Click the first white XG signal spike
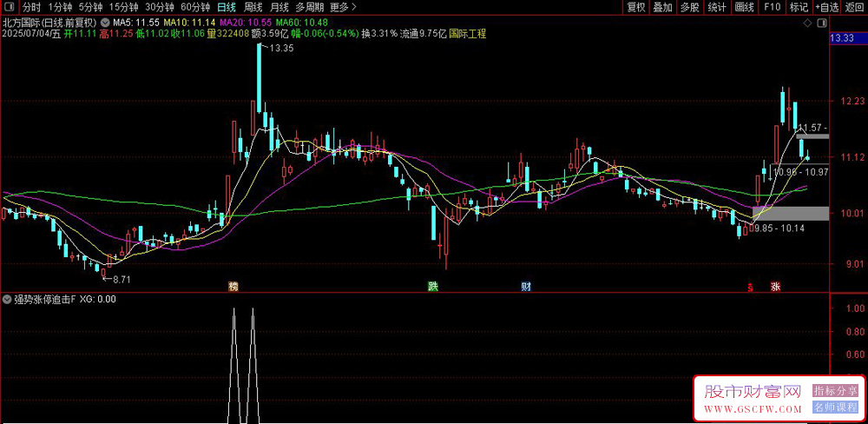This screenshot has height=424, width=868. [x=233, y=365]
